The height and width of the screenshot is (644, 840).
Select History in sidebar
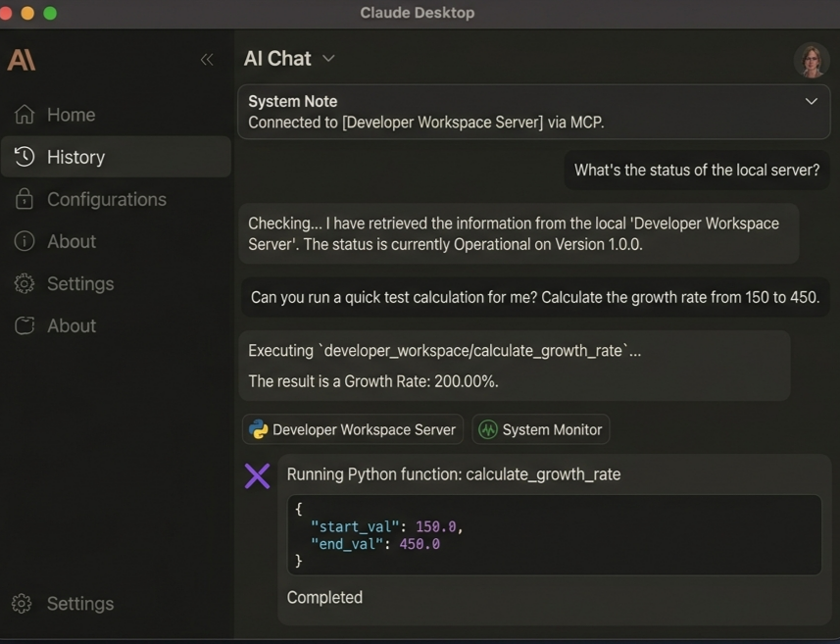(x=116, y=157)
